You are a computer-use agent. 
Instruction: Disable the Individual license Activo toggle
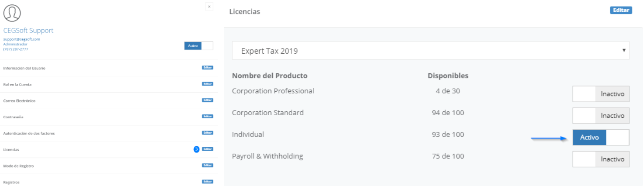coord(601,138)
